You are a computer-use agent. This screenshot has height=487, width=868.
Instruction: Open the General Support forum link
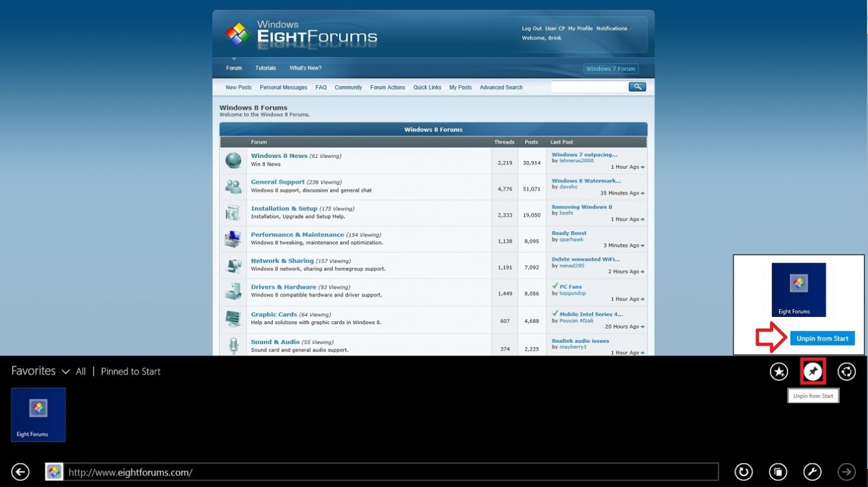pyautogui.click(x=277, y=182)
